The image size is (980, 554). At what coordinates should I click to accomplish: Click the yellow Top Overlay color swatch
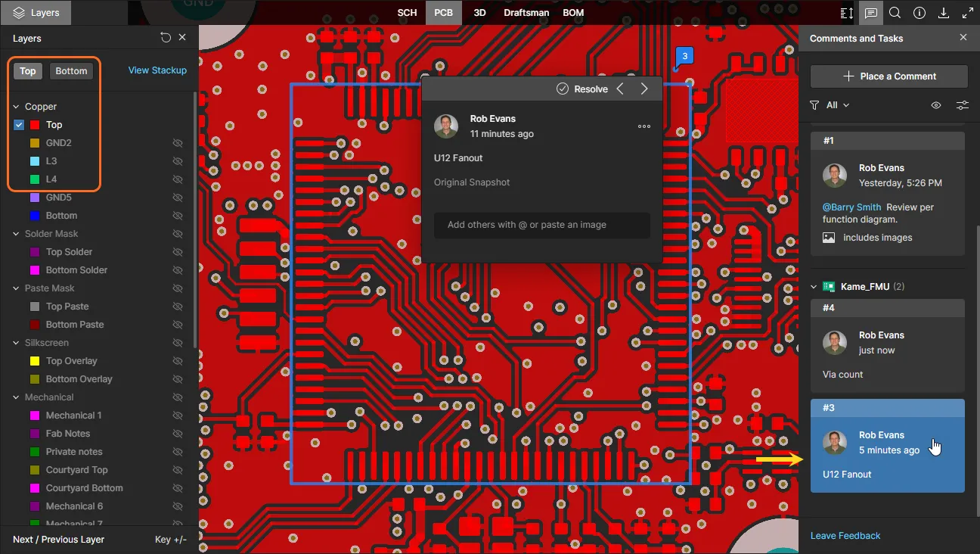click(x=35, y=361)
